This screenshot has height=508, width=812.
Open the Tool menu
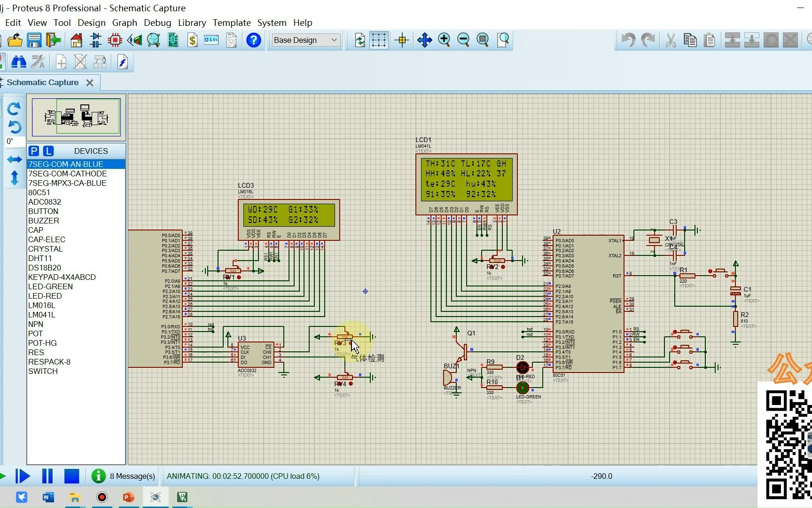tap(62, 23)
